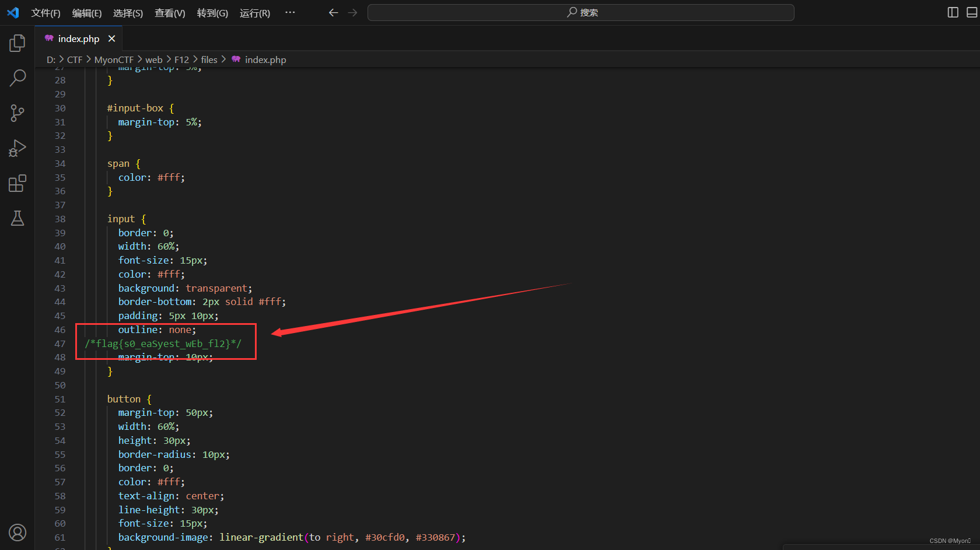Go forward with the right arrow
The height and width of the screenshot is (550, 980).
point(352,12)
